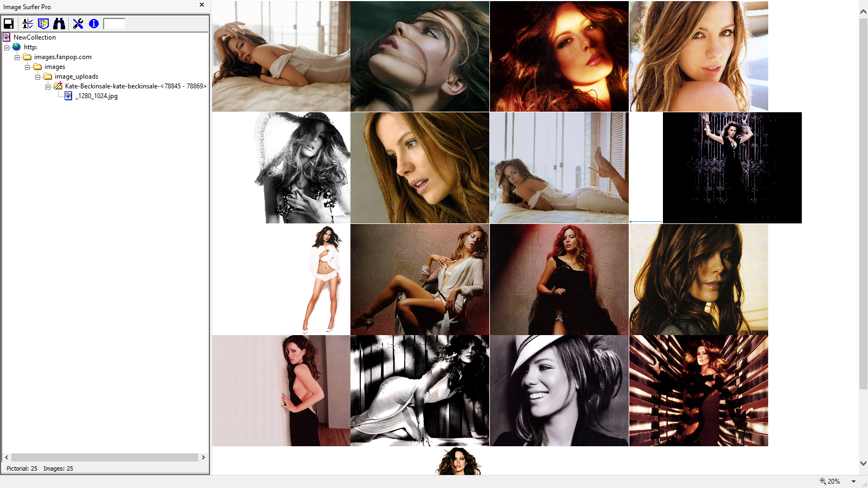Click the gallery scroll up arrow

864,11
